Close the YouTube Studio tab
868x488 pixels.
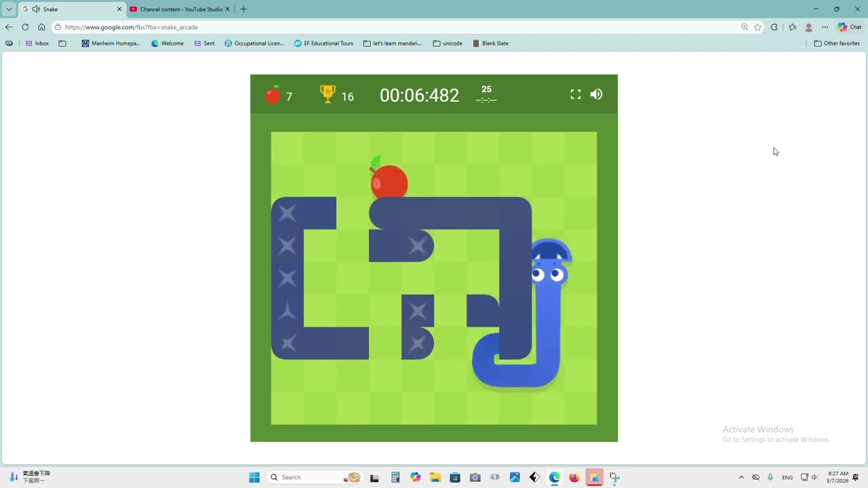[x=227, y=9]
